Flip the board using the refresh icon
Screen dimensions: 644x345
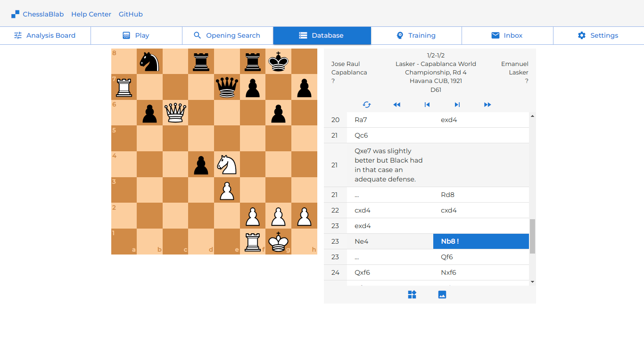point(367,105)
